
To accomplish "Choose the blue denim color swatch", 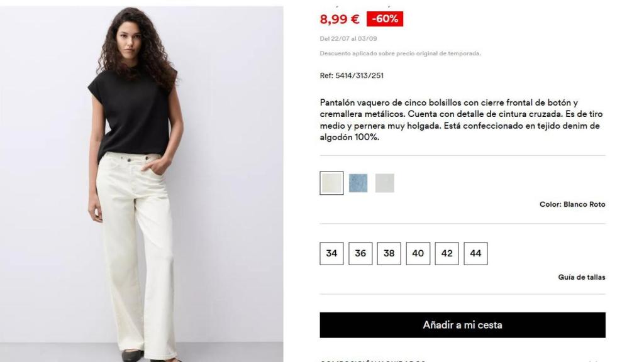I will (x=358, y=183).
